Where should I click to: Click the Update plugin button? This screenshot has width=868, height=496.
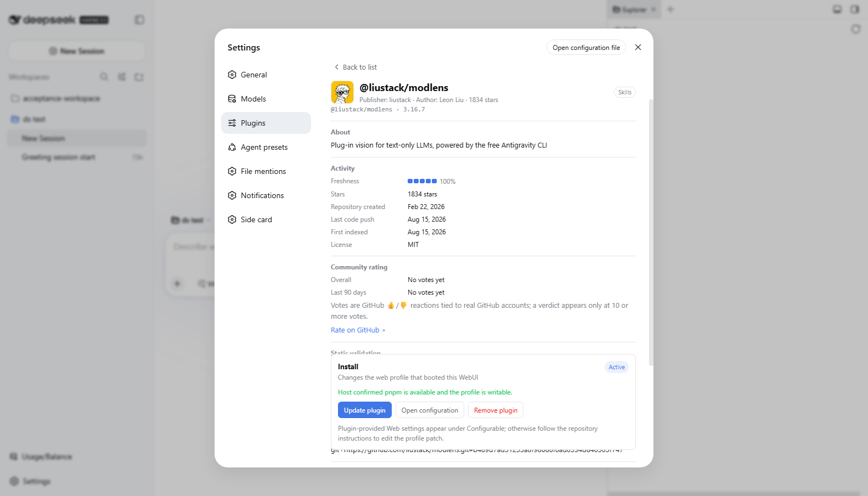[365, 410]
